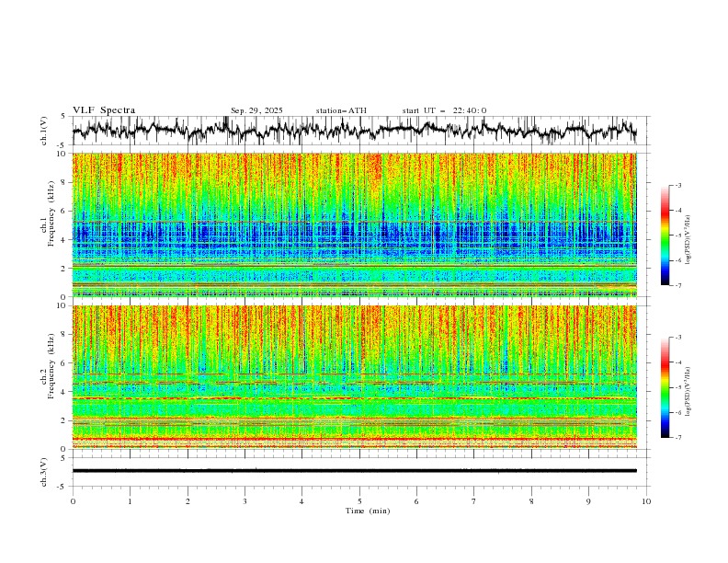Screen dimensions: 728x563
Task: Click tick label "2" on the Time axis
Action: point(188,501)
